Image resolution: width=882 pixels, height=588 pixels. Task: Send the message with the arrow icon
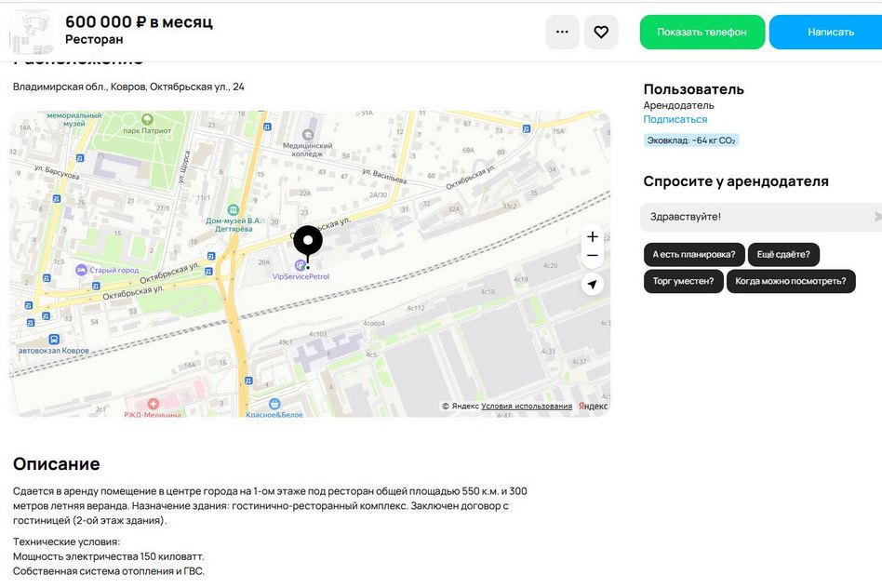coord(876,217)
